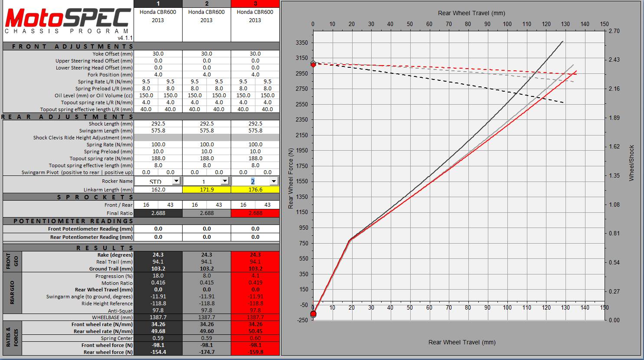Select Linkarm Length cell with value 162.0
The height and width of the screenshot is (360, 644).
coord(158,190)
